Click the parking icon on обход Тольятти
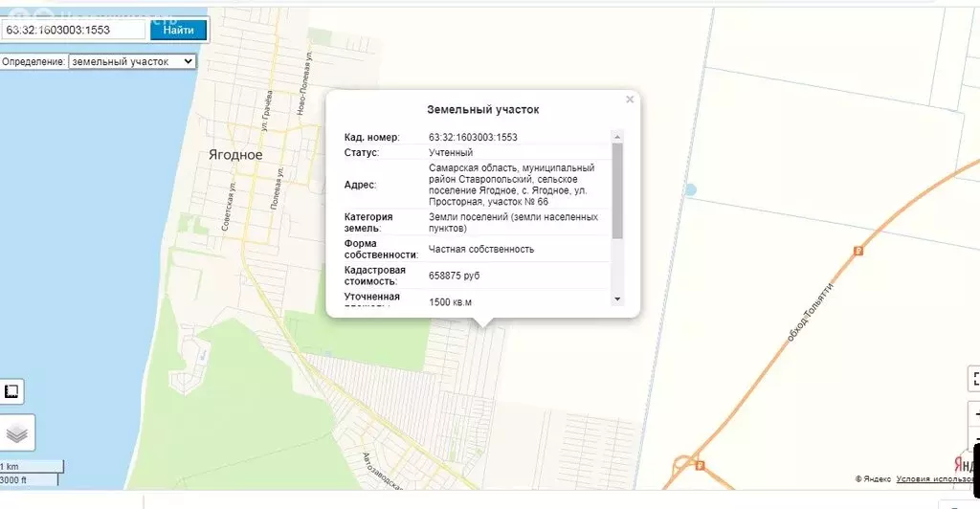 [858, 251]
